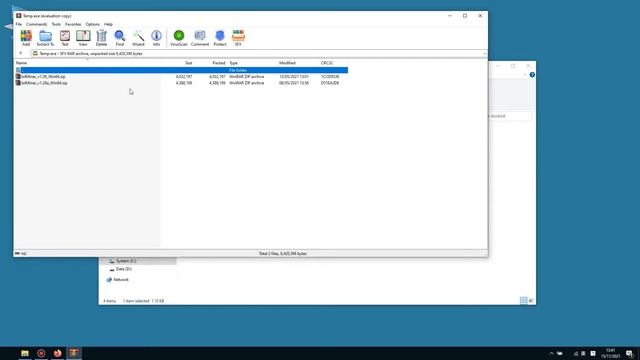Sort files by Size column
Viewport: 640px width, 360px height.
[x=188, y=63]
